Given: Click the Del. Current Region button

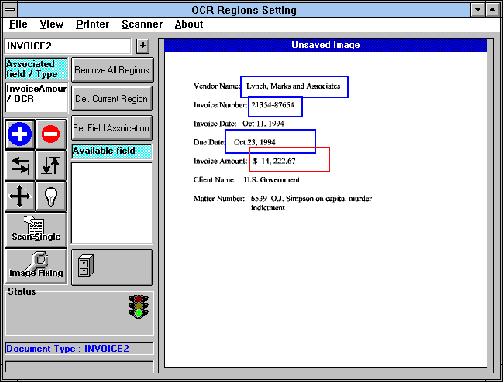Looking at the screenshot, I should tap(112, 99).
